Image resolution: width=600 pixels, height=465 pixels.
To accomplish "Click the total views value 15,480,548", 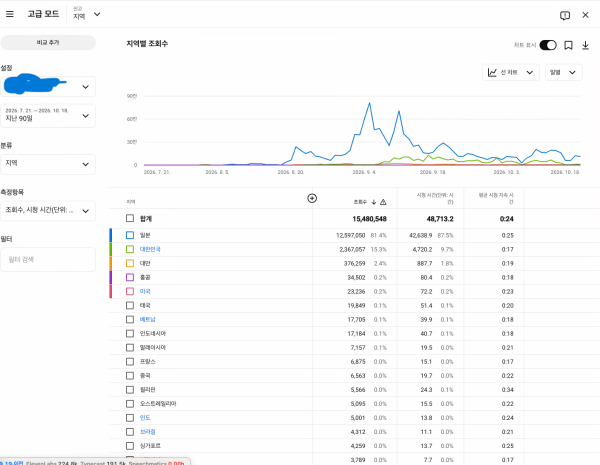I will (x=369, y=219).
